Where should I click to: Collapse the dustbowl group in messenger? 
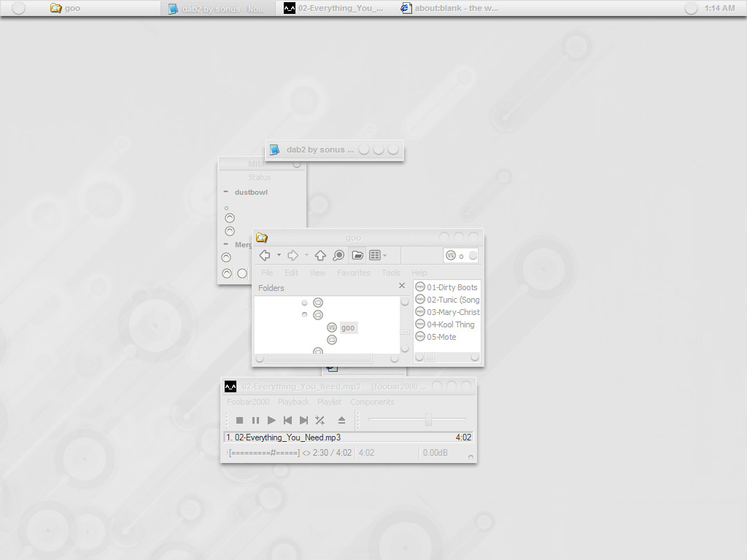[x=226, y=192]
